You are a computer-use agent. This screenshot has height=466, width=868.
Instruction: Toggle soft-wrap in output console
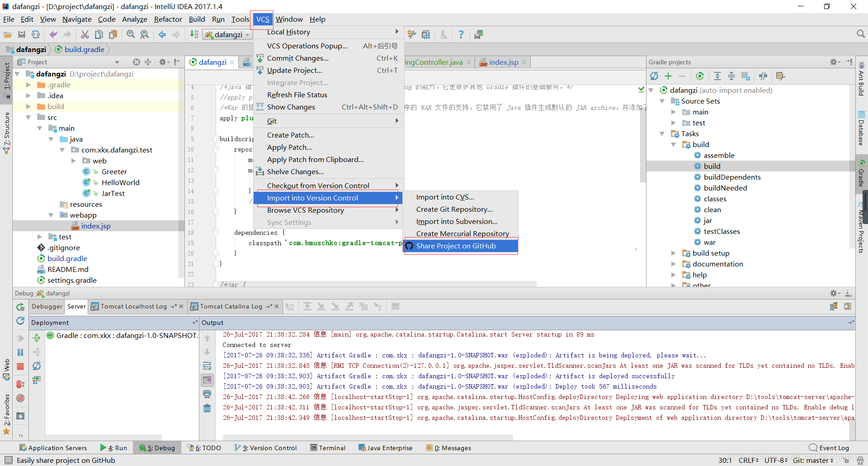(x=207, y=366)
